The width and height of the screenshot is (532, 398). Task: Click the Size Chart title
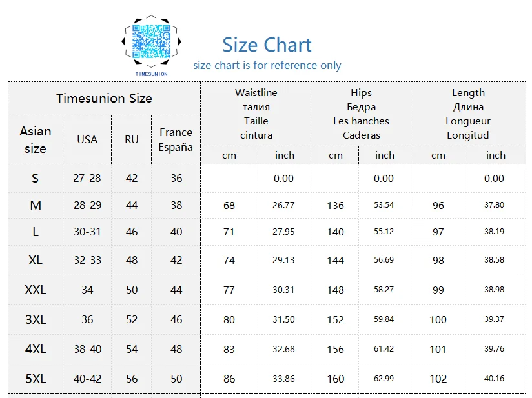coord(267,45)
